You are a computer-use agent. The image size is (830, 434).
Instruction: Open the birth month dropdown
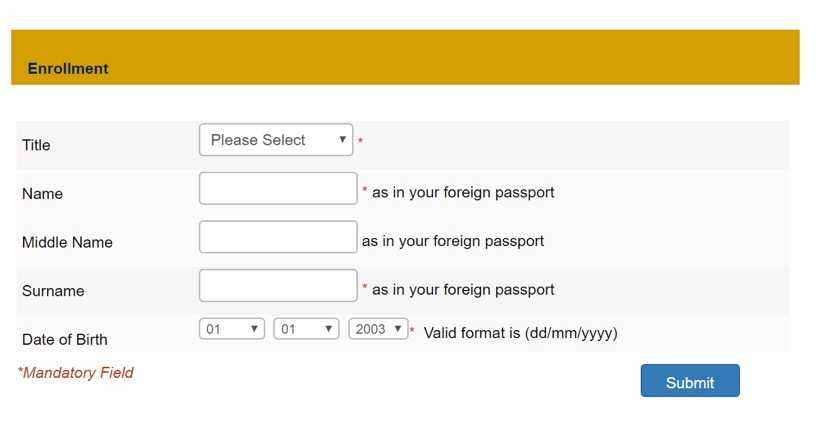[x=306, y=329]
